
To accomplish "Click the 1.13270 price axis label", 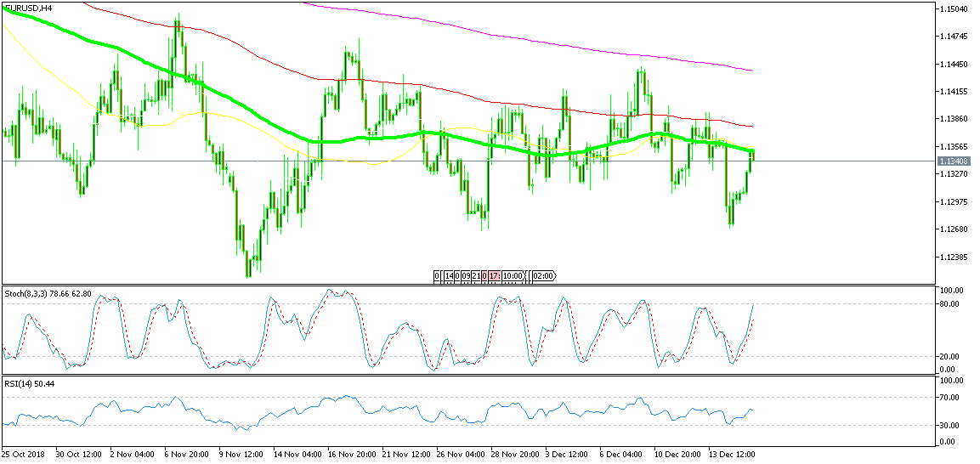I will pos(953,174).
